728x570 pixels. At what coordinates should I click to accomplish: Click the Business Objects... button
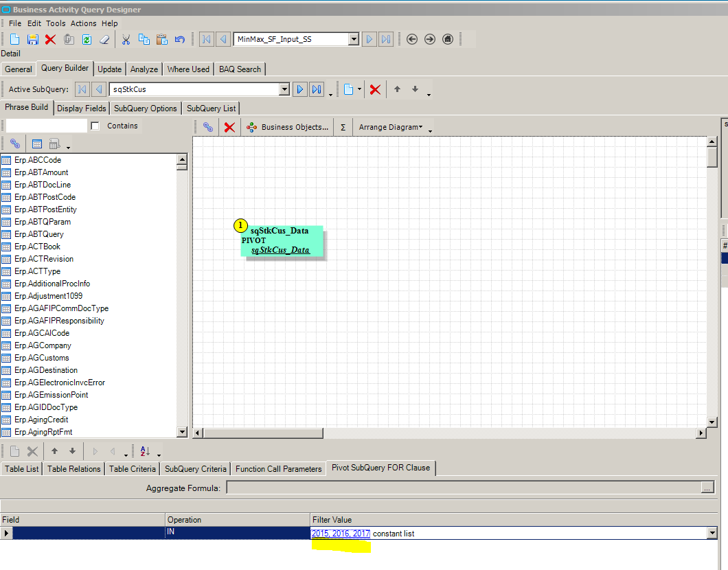pyautogui.click(x=288, y=127)
